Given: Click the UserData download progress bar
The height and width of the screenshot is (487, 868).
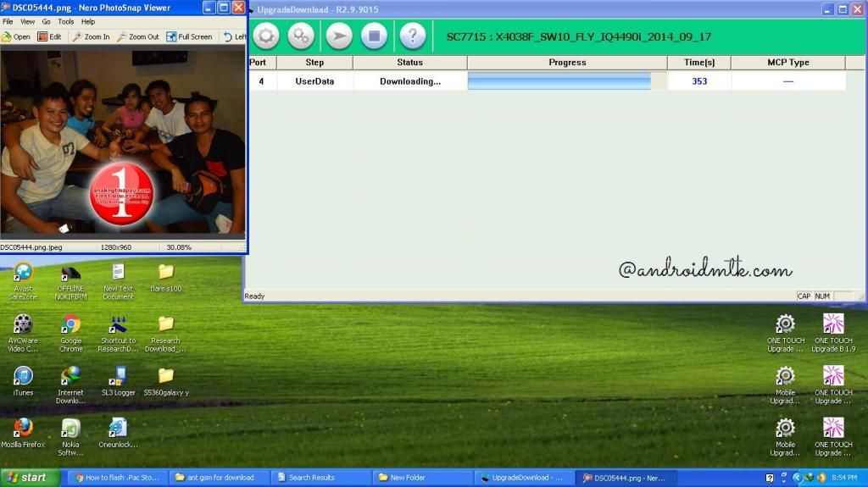Looking at the screenshot, I should click(559, 81).
